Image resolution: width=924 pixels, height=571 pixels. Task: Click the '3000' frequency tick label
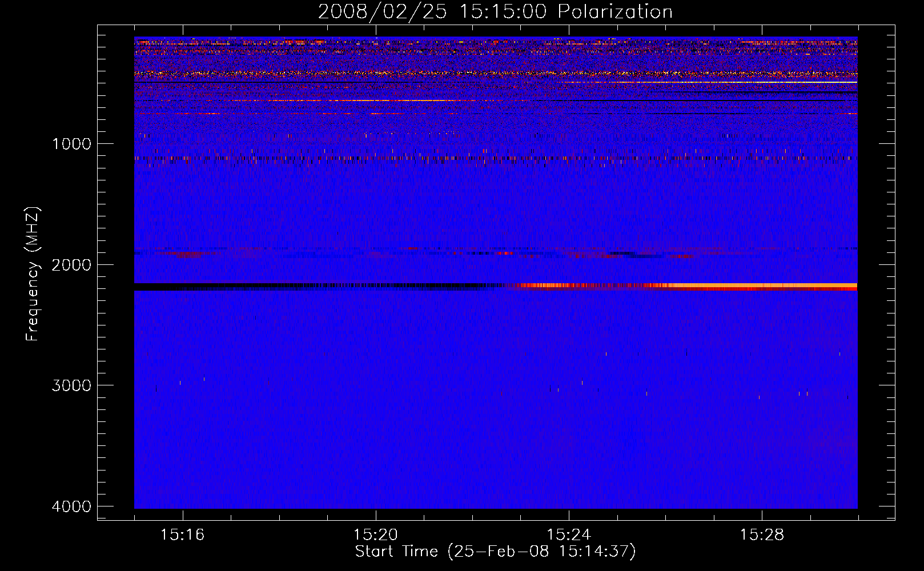[71, 385]
